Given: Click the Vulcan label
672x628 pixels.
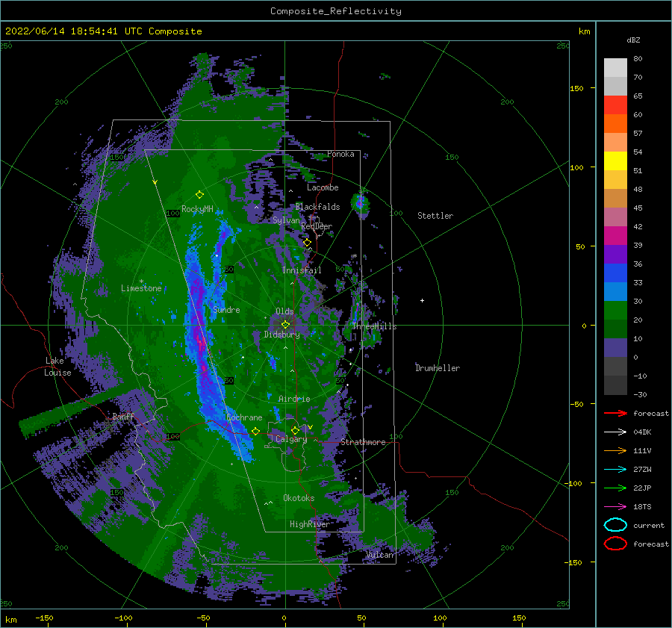Looking at the screenshot, I should click(x=379, y=555).
